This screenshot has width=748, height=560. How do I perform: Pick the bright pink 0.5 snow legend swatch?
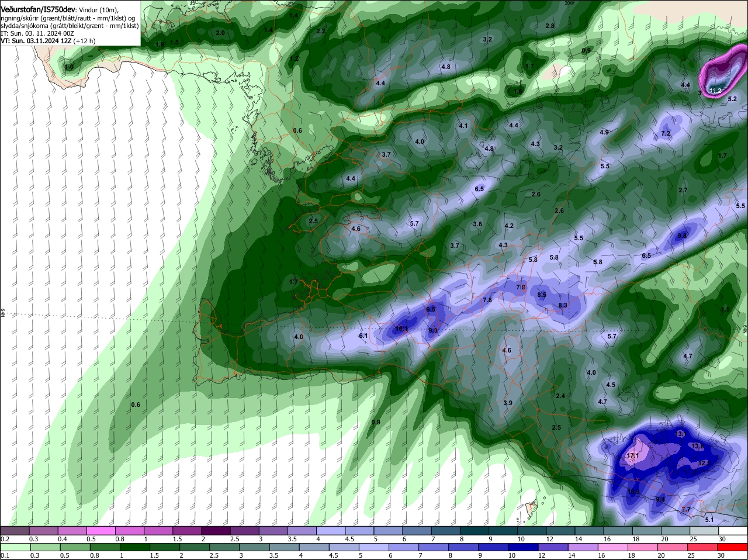(101, 531)
